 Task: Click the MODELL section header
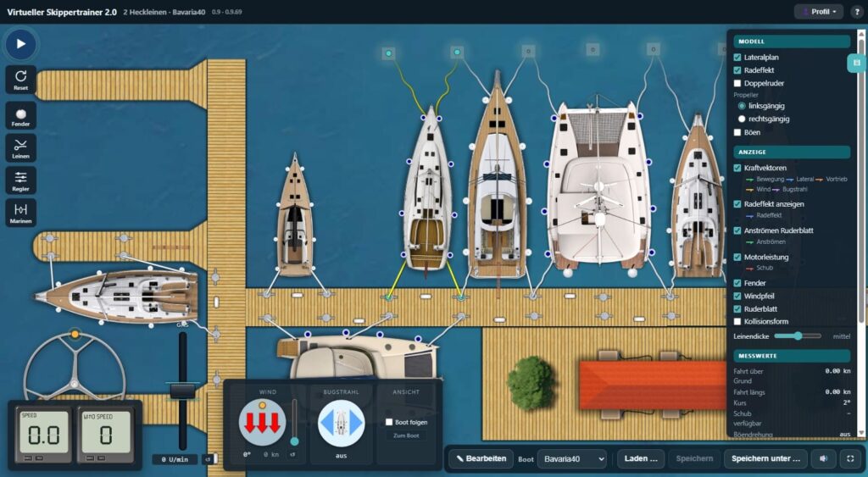coord(792,42)
